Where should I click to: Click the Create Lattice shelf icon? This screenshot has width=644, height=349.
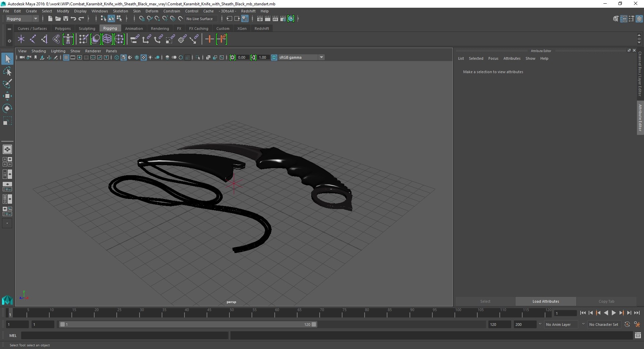pos(107,39)
